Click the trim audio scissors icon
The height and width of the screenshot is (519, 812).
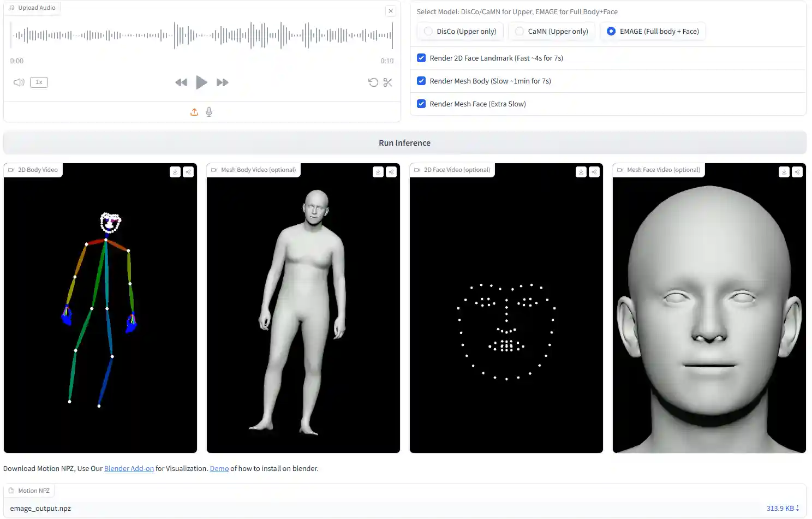click(x=388, y=82)
